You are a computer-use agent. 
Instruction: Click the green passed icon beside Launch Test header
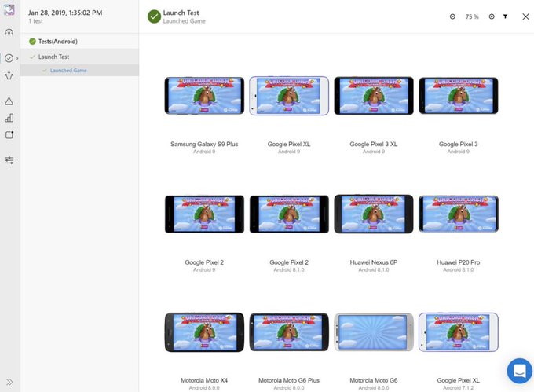tap(154, 16)
